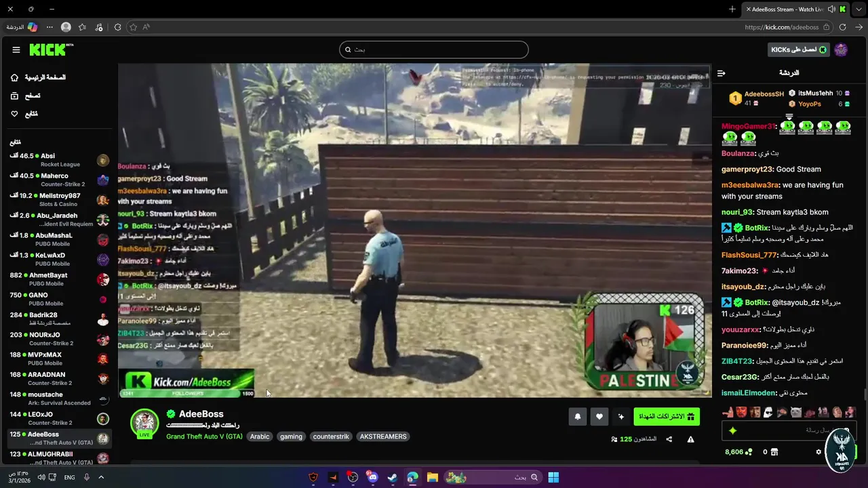Select KeLwAxD in the following list

click(60, 259)
